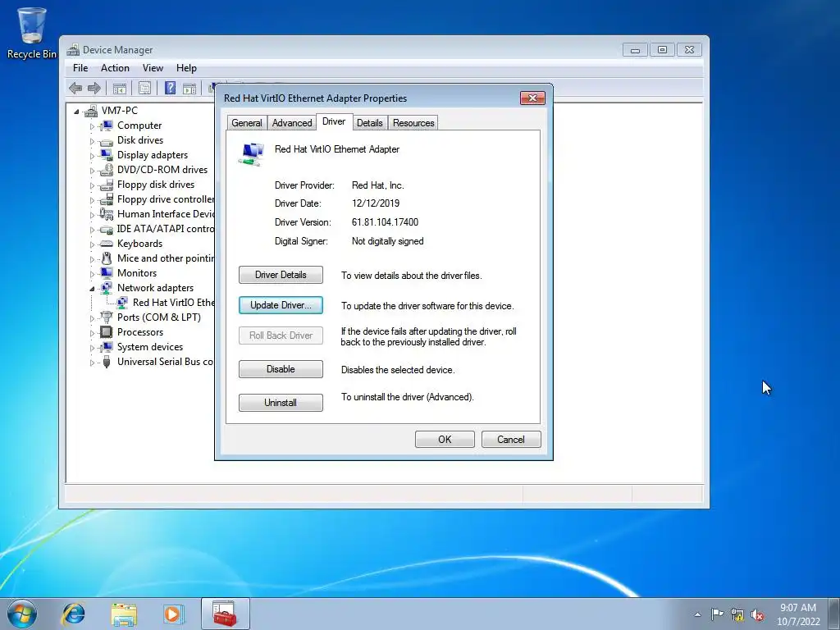Image resolution: width=840 pixels, height=630 pixels.
Task: Select Human Interface Devices tree item
Action: pos(166,214)
